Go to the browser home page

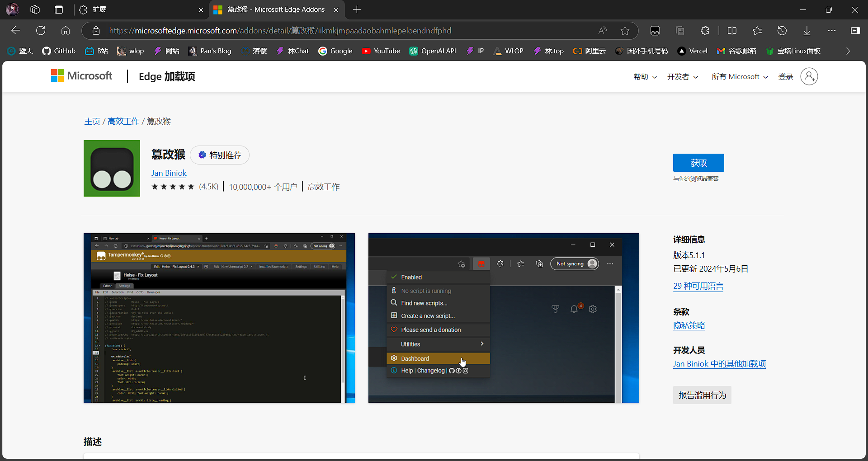click(66, 31)
